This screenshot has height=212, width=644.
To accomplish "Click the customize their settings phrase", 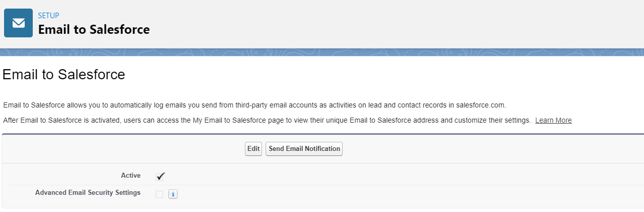I will (498, 120).
